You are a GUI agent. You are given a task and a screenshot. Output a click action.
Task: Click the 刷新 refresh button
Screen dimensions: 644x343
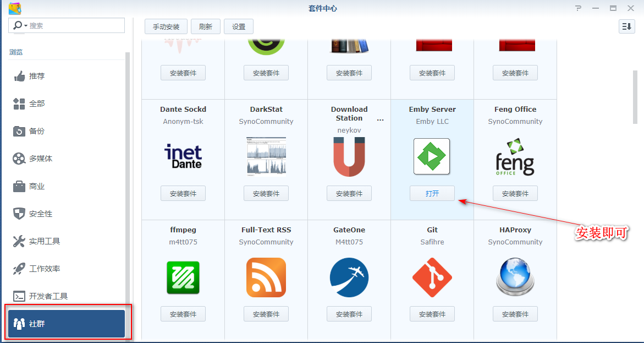click(205, 26)
